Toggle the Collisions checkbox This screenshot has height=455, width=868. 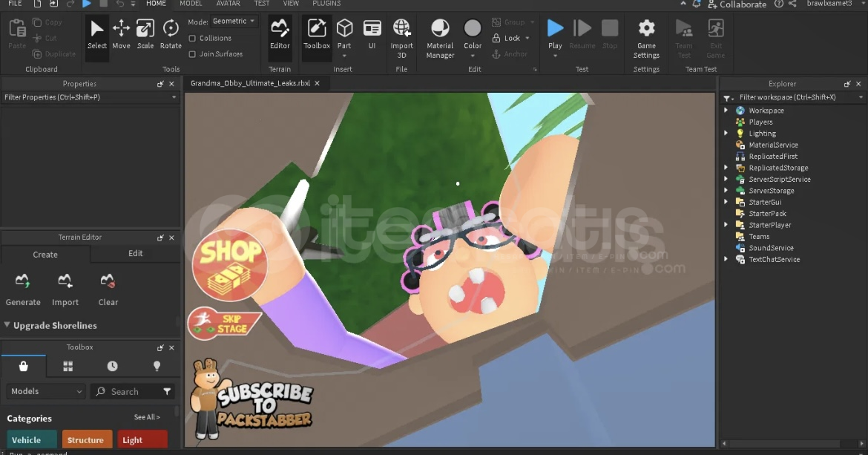(x=192, y=38)
